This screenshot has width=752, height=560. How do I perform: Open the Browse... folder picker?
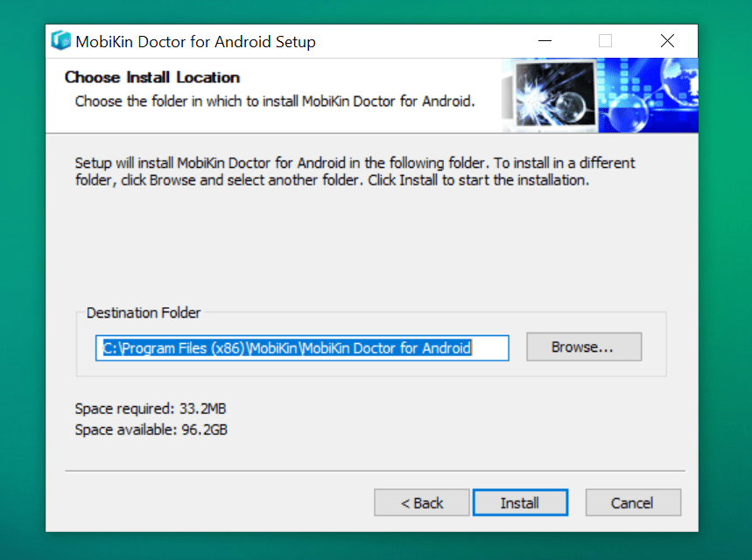[584, 346]
